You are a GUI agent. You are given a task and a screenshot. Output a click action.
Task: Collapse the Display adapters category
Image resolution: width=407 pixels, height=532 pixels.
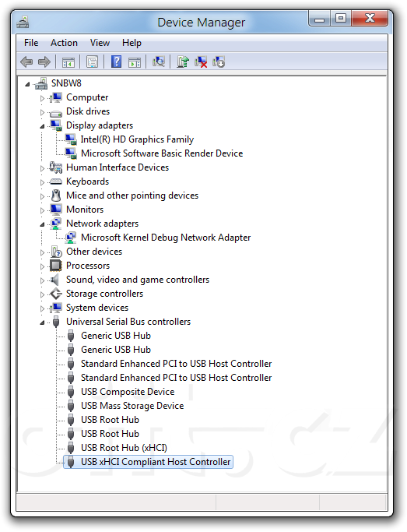pyautogui.click(x=42, y=126)
